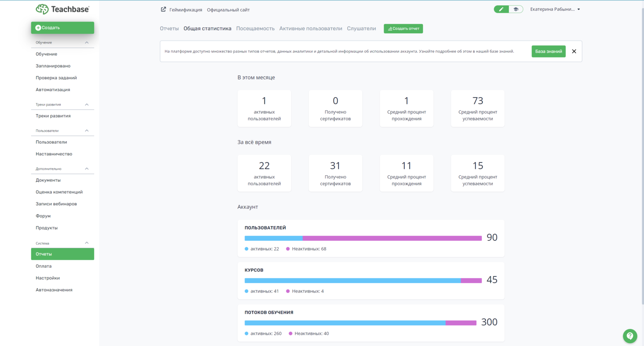This screenshot has height=346, width=644.
Task: Open user menu Екатерина Рабыни…
Action: [555, 9]
